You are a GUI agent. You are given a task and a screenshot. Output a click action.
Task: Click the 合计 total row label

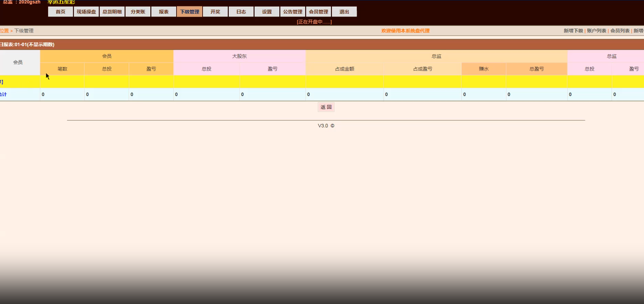(3, 94)
